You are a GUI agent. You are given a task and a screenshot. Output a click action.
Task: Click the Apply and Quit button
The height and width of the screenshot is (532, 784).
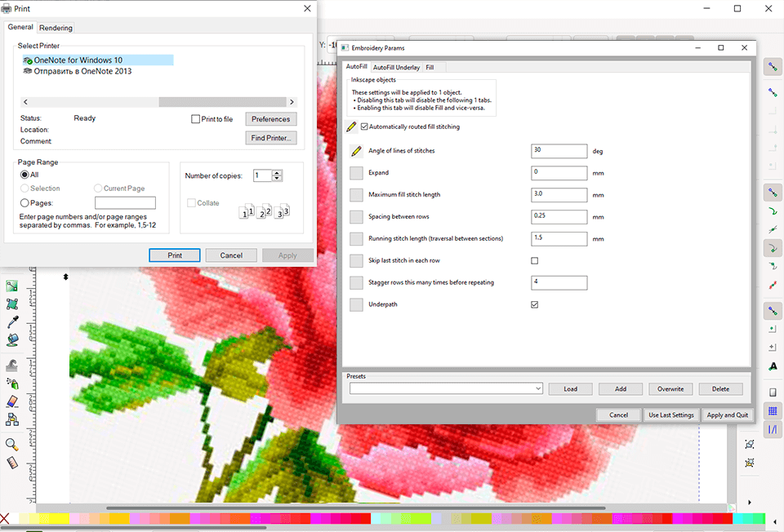click(x=727, y=415)
